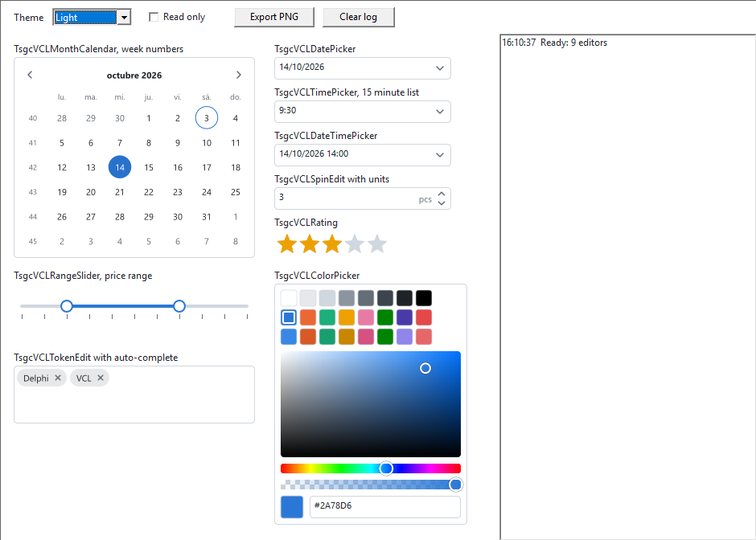
Task: Select today's circled date 3
Action: point(207,118)
